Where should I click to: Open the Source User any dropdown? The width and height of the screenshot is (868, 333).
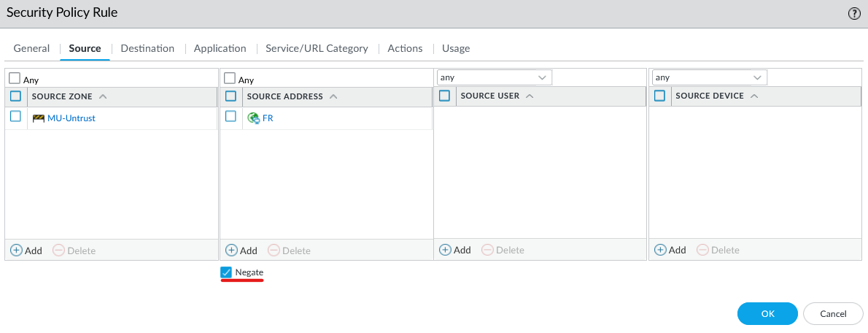click(542, 77)
